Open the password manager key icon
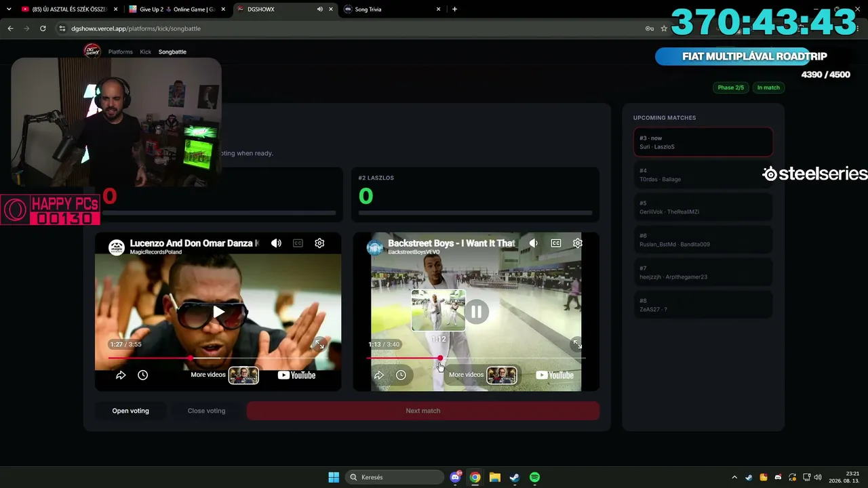The width and height of the screenshot is (868, 488). tap(650, 28)
